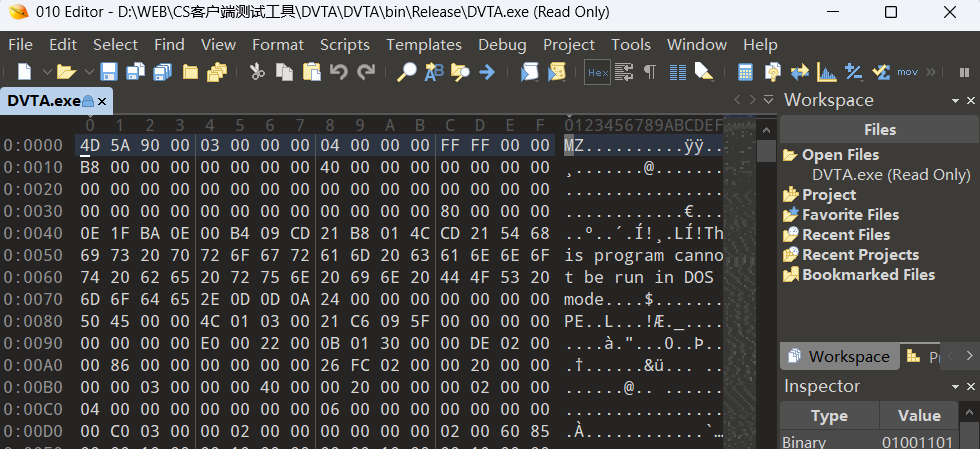Click the Run Template icon
Viewport: 980px width, 449px height.
click(x=556, y=72)
